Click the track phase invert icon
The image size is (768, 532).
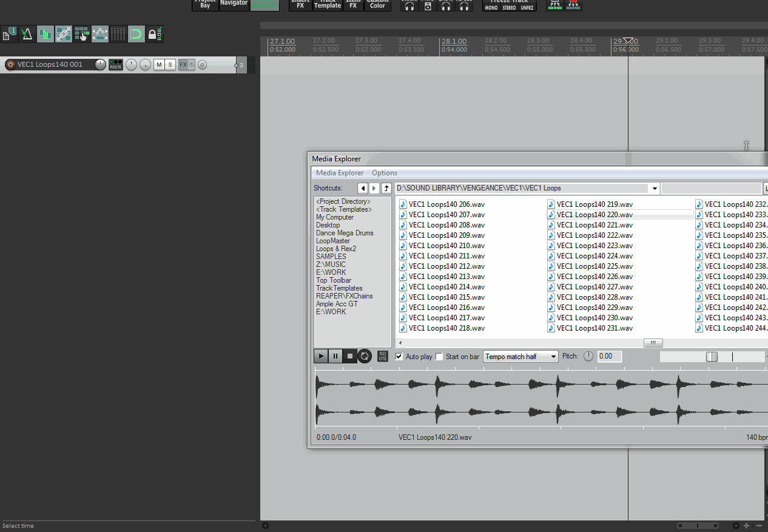click(x=203, y=65)
